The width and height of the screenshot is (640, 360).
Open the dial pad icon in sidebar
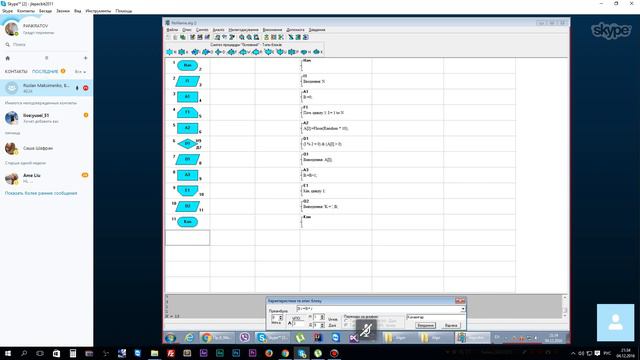point(47,58)
